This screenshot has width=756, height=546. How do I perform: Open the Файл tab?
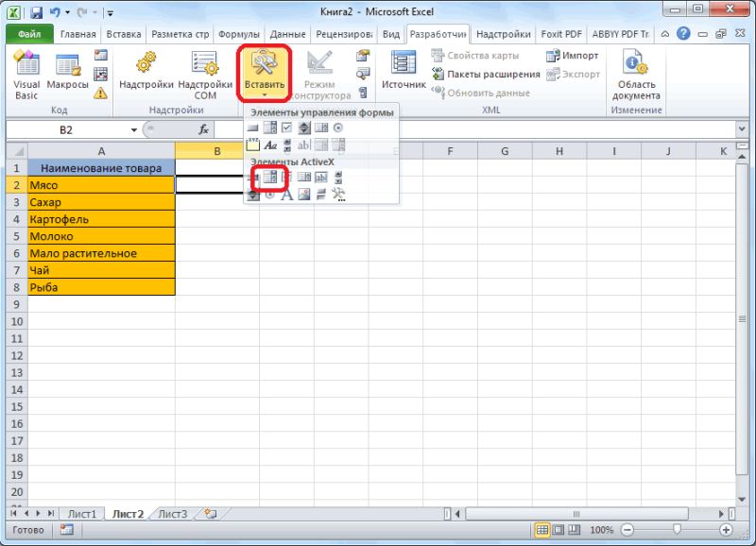tap(30, 34)
